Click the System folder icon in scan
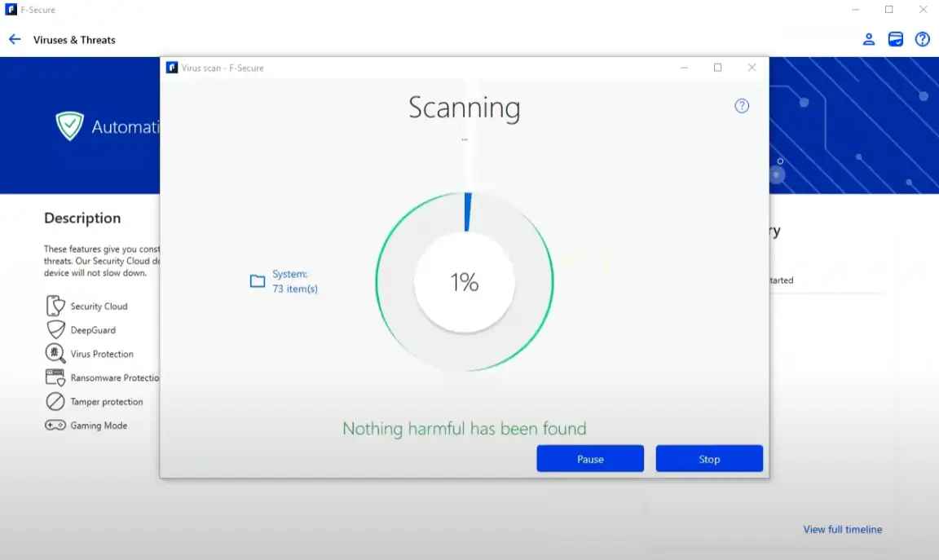939x560 pixels. click(258, 282)
